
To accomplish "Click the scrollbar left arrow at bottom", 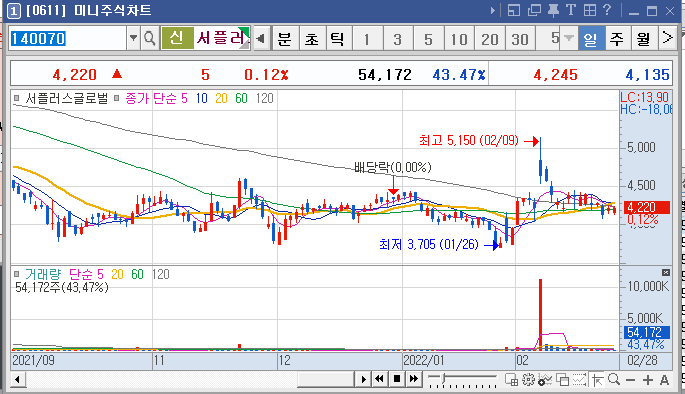I will tap(17, 379).
